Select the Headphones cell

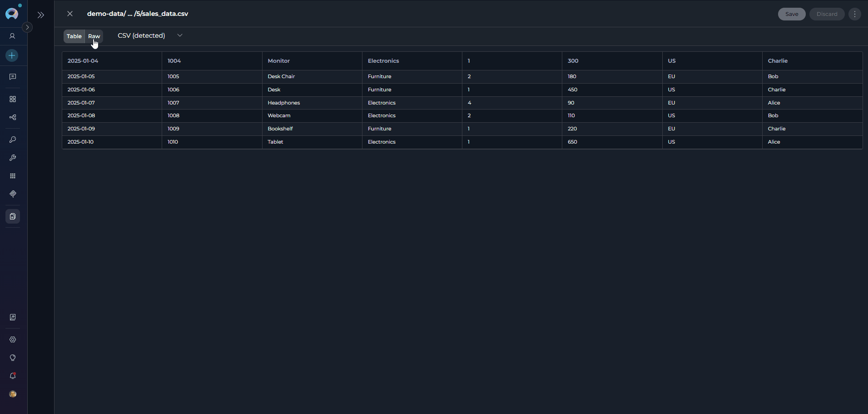coord(312,103)
